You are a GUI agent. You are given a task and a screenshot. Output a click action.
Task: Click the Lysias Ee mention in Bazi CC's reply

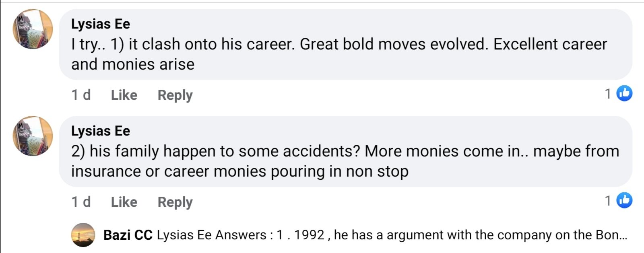184,235
